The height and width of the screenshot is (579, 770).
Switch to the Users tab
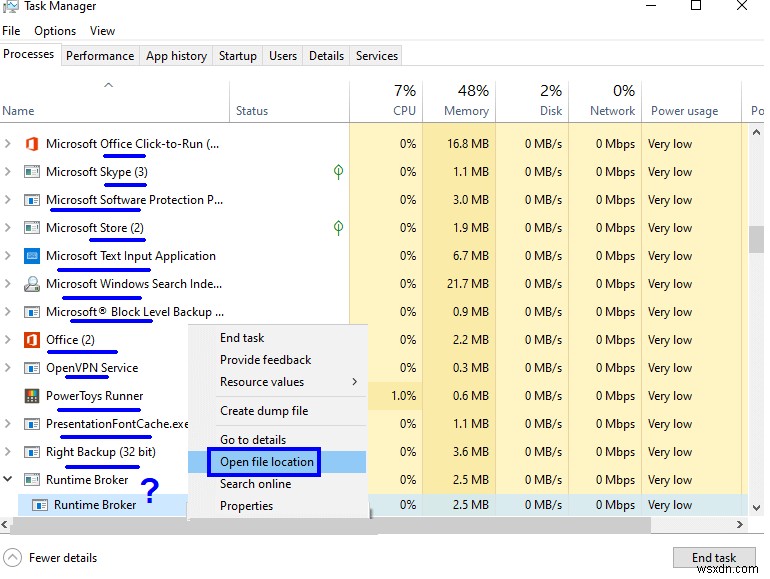(283, 56)
